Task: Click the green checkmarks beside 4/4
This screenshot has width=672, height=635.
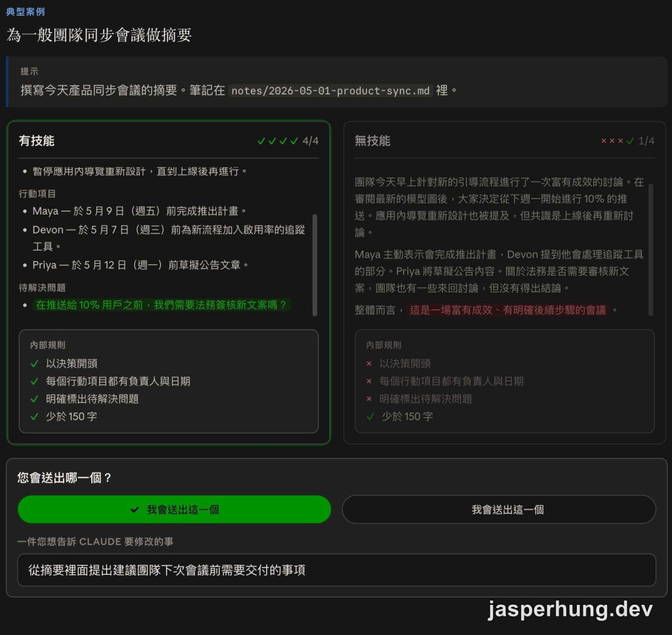Action: [278, 140]
